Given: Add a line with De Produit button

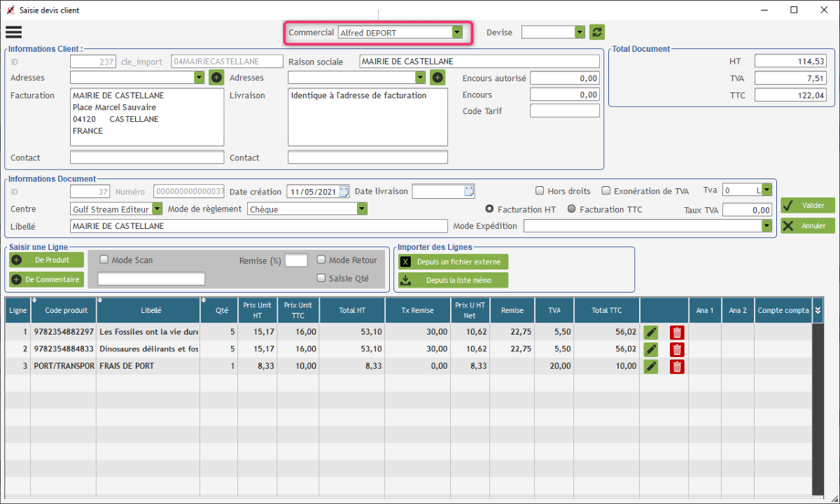Looking at the screenshot, I should (x=46, y=260).
